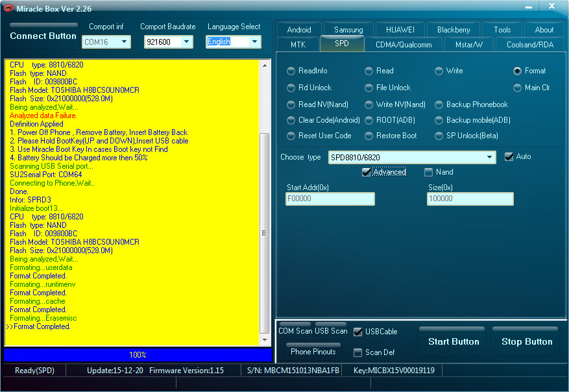Image resolution: width=569 pixels, height=392 pixels.
Task: Switch to the Coolsand/RDA tab
Action: pyautogui.click(x=530, y=44)
